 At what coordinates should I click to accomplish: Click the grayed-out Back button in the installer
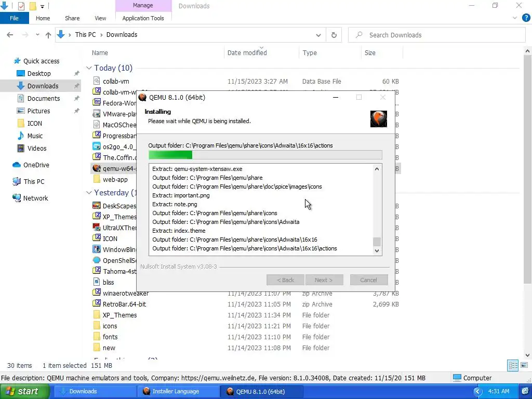[285, 280]
